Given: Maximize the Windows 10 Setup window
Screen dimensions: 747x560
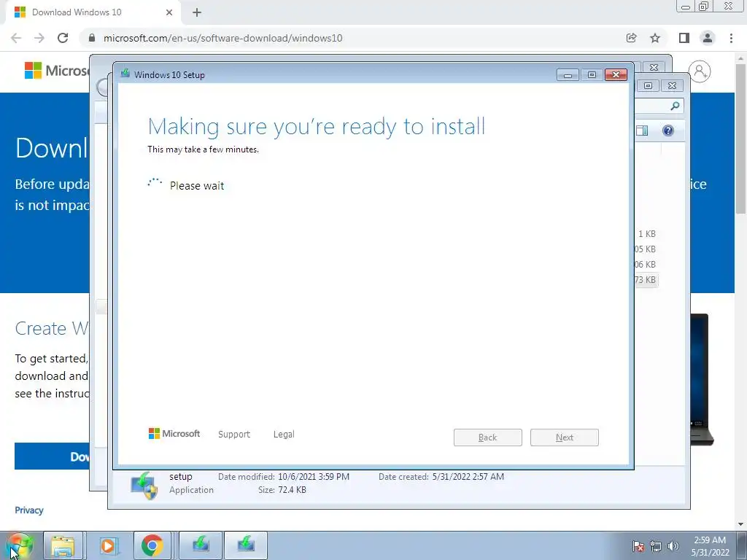Looking at the screenshot, I should [592, 75].
